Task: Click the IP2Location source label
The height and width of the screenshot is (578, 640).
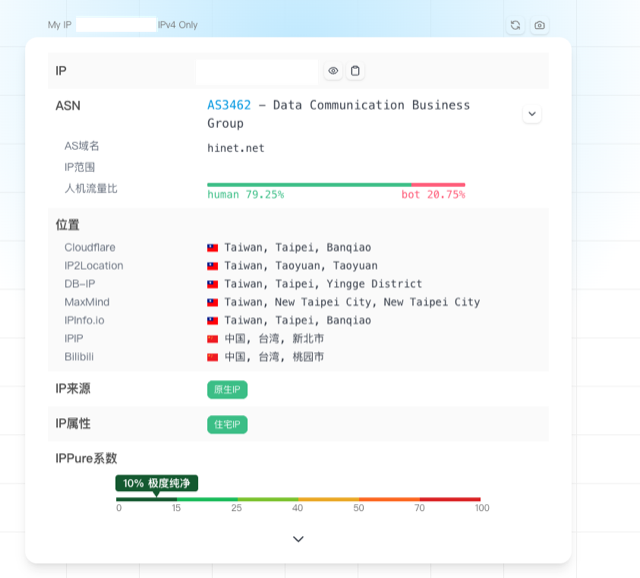Action: click(94, 266)
